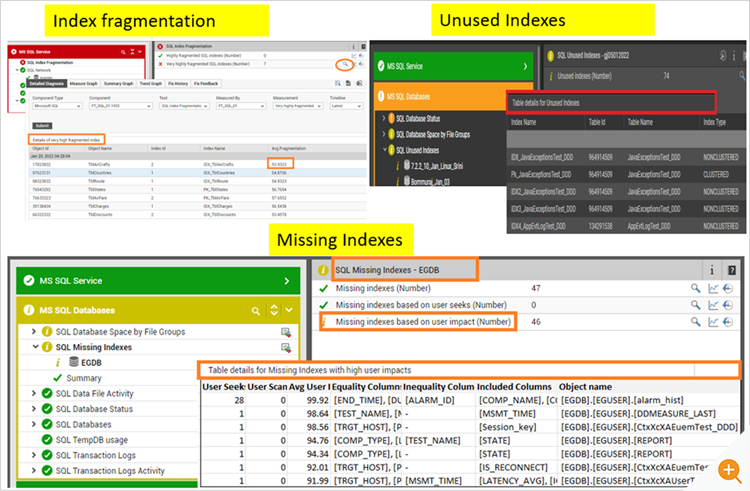Viewport: 750px width, 491px height.
Task: Open Component Type dropdown showing Microsoft SQL
Action: tap(57, 106)
